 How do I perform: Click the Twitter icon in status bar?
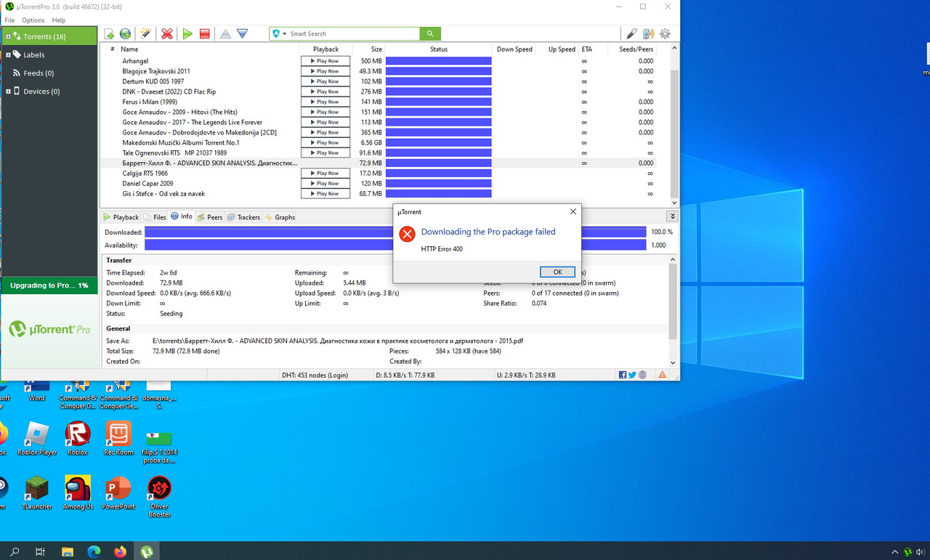(x=632, y=375)
